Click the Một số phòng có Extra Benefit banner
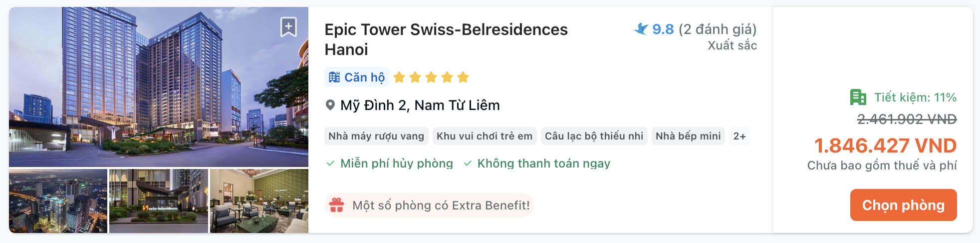 [441, 205]
